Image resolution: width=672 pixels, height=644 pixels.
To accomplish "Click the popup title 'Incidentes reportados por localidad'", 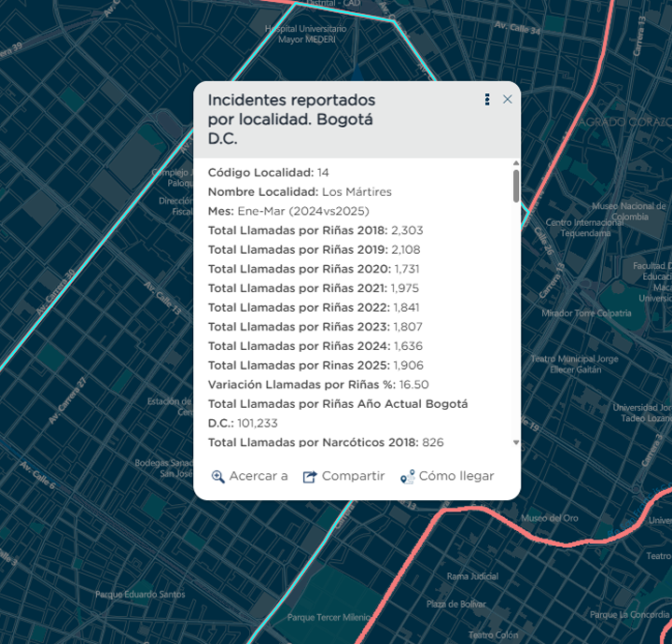I will (x=291, y=119).
